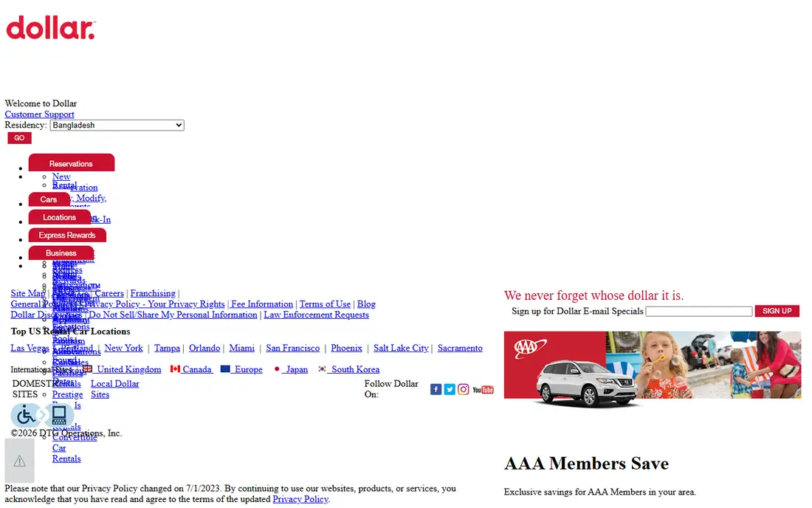
Task: Open the Do Not Sell/Share My Personal Information link
Action: click(x=173, y=315)
